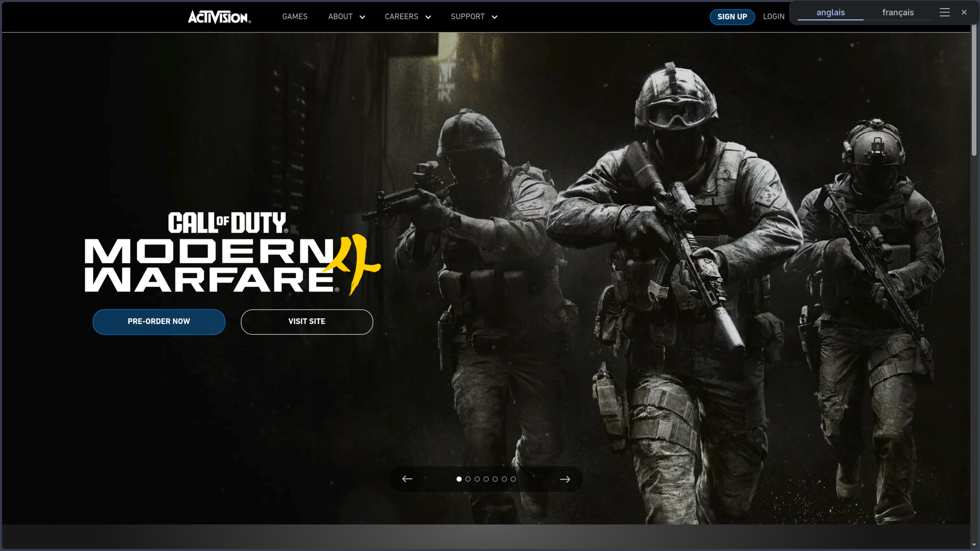Select the français translation tab
The image size is (980, 551).
[898, 12]
